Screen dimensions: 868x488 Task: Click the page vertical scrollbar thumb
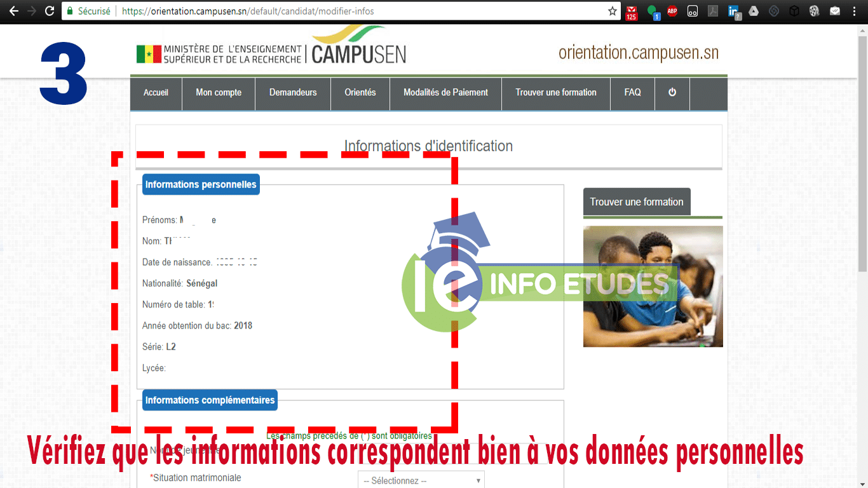(x=862, y=152)
